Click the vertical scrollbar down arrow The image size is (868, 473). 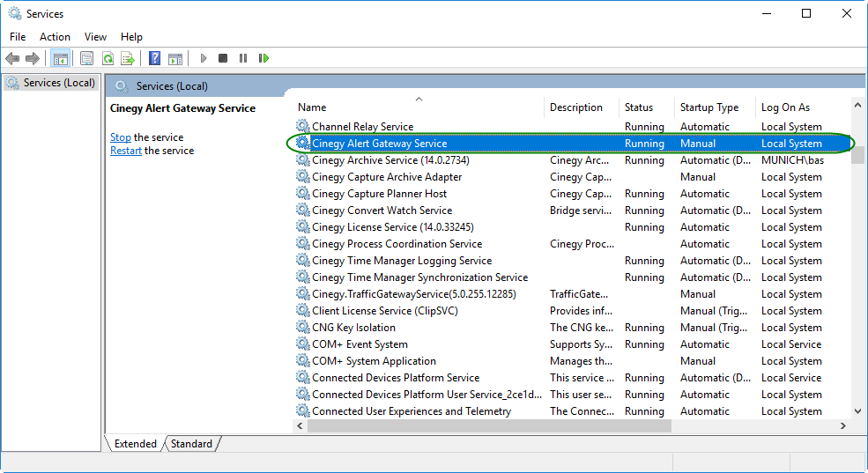coord(857,411)
